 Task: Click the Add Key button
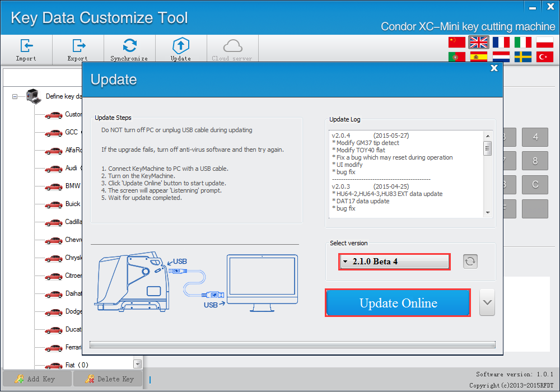tap(37, 379)
